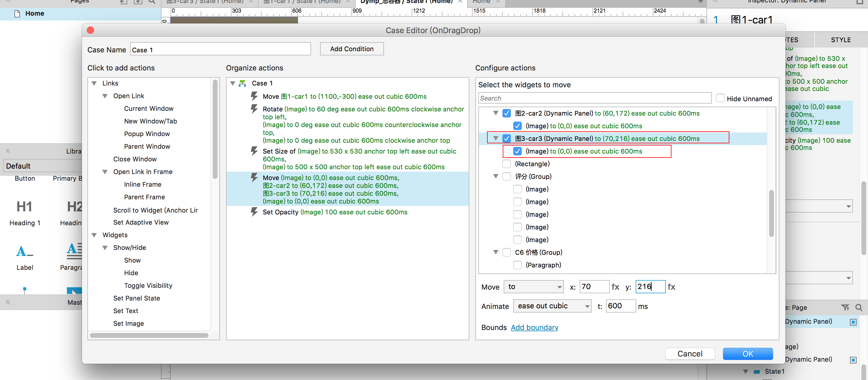
Task: Click the Home page icon in Pages
Action: [17, 14]
